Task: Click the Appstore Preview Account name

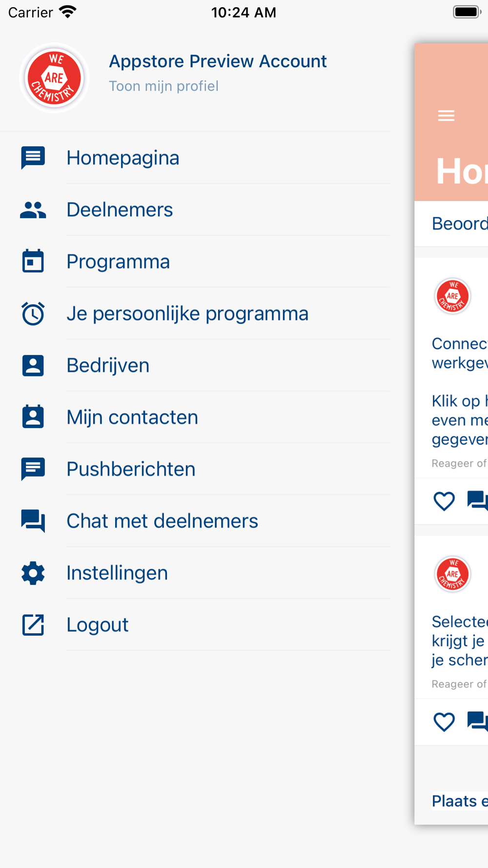Action: click(218, 62)
